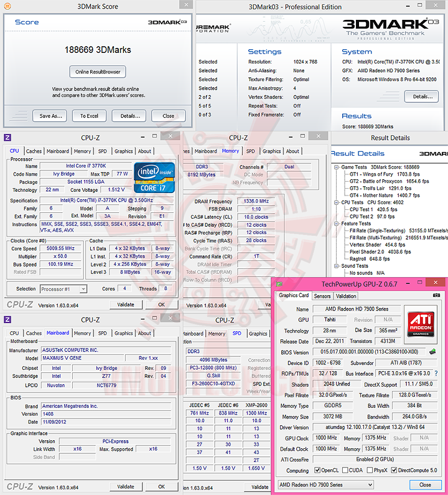Click the To Excel button
The width and height of the screenshot is (448, 495).
tap(89, 116)
